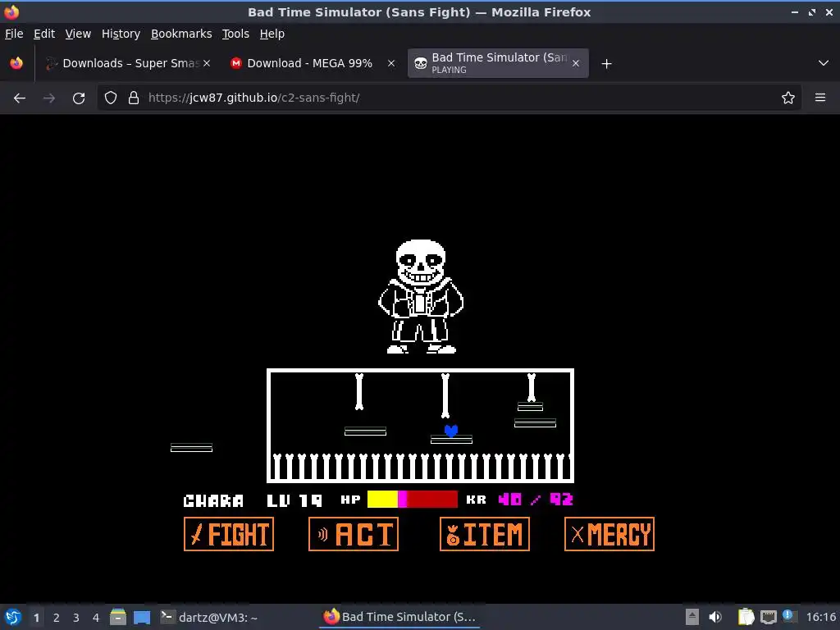Choose the MERCY game button

(609, 534)
